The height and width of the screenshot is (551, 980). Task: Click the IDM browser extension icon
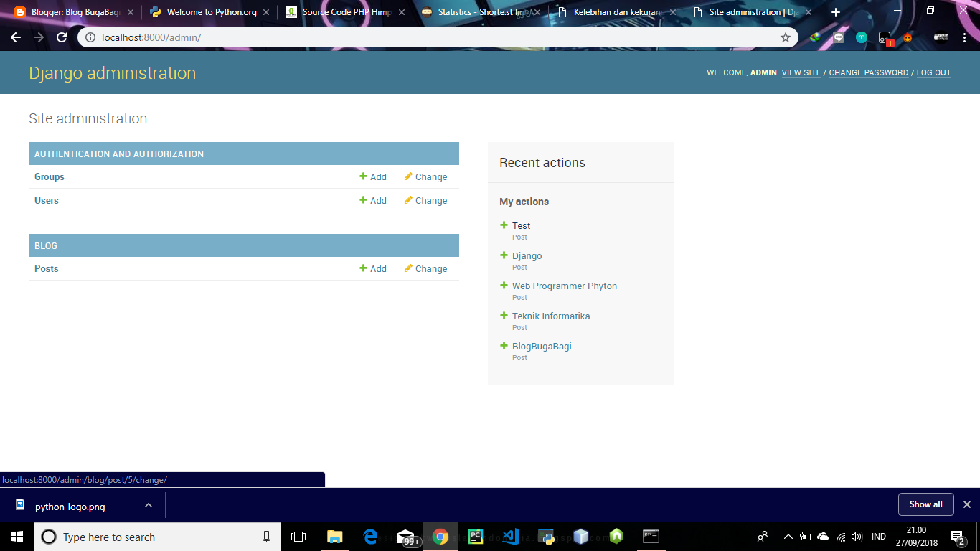pos(815,37)
